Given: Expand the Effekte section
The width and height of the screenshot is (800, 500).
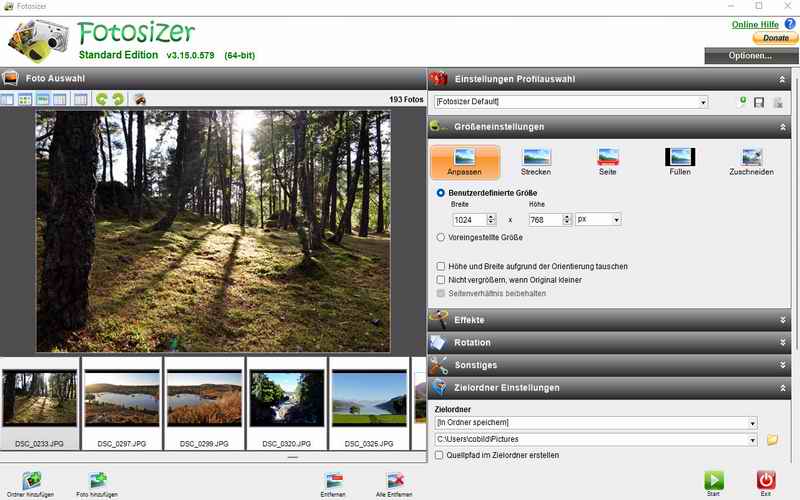Looking at the screenshot, I should (x=612, y=320).
